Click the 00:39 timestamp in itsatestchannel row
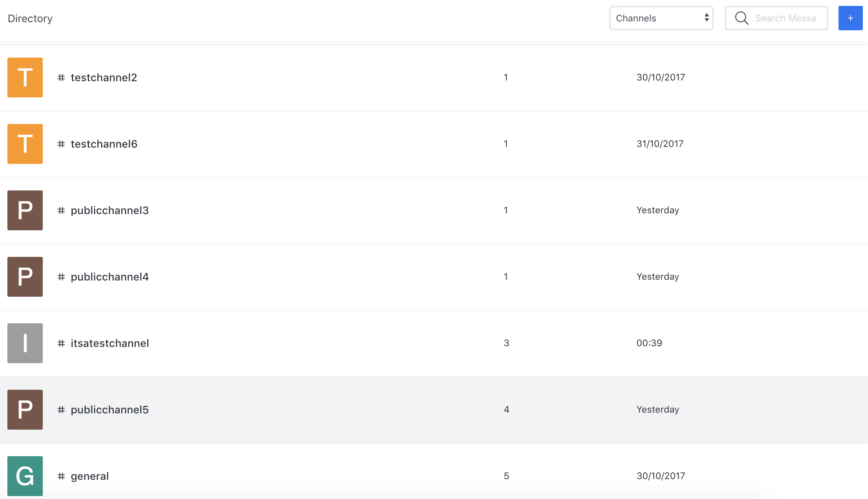Screen dimensions: 868x499 point(649,343)
